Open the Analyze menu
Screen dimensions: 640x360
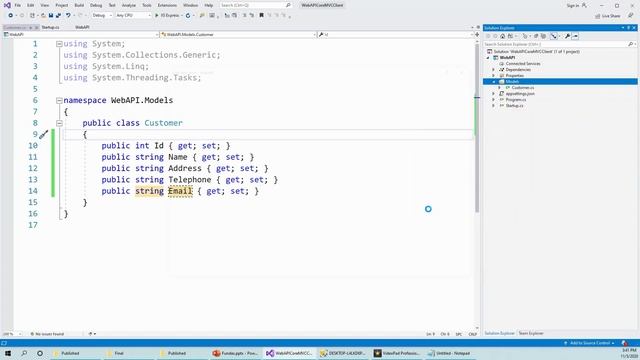(x=129, y=5)
